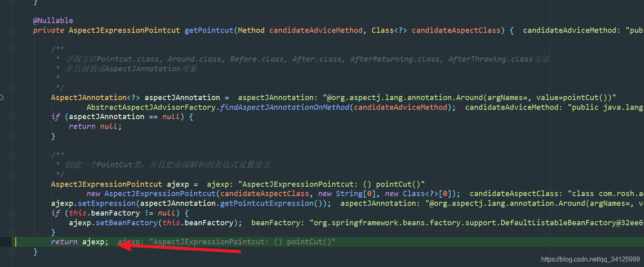
Task: Click the Method parameter type in signature
Action: pos(251,30)
